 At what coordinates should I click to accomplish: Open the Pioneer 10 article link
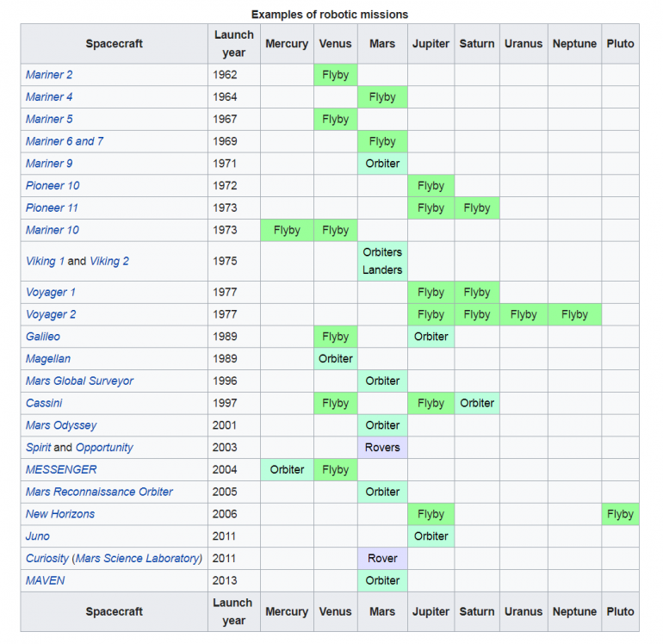click(x=53, y=185)
